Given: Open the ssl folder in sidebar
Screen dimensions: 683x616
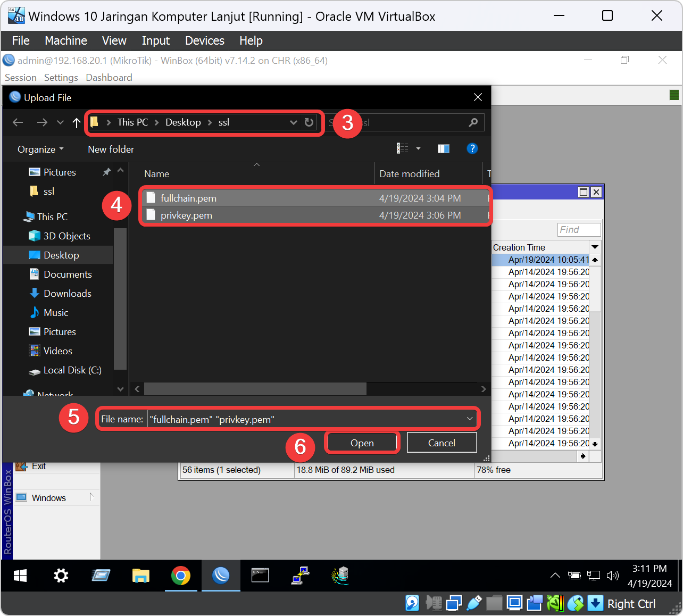Looking at the screenshot, I should pyautogui.click(x=49, y=192).
